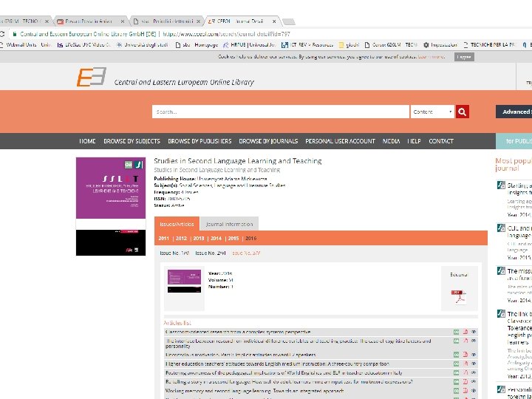Select year 2011 issues
Image resolution: width=532 pixels, height=399 pixels.
point(163,239)
